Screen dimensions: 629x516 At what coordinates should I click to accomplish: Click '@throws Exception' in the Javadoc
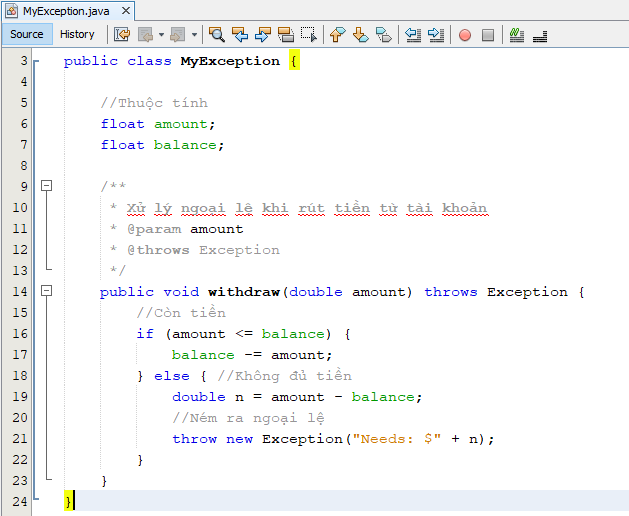tap(203, 250)
